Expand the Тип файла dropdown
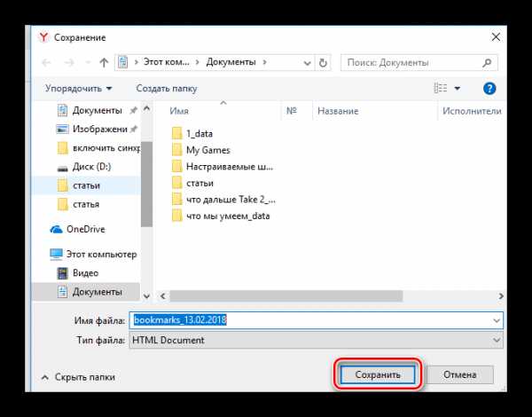Viewport: 532px width, 417px height. tap(495, 340)
